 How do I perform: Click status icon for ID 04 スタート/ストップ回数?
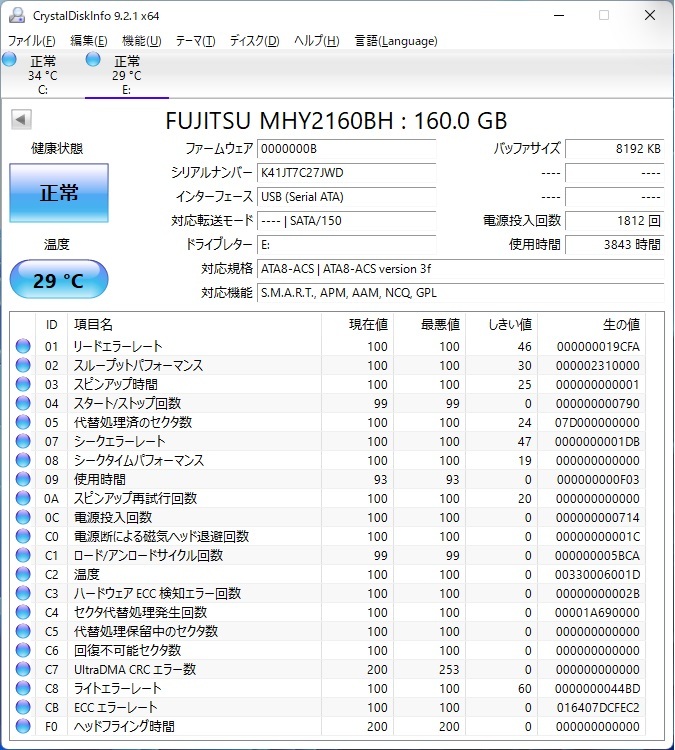(23, 403)
